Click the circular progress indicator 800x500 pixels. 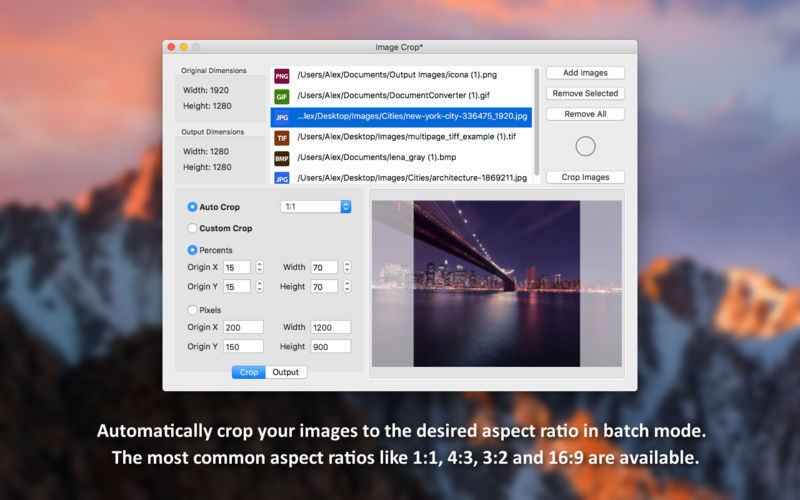pos(585,146)
